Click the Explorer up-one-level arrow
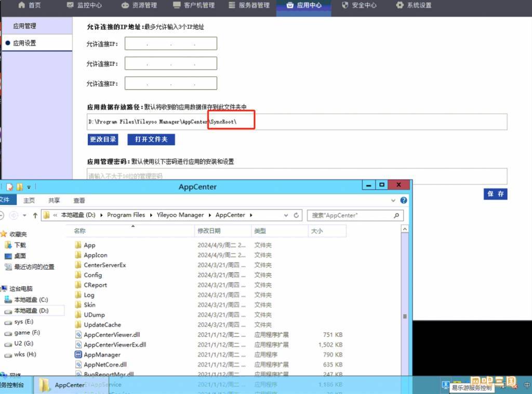The width and height of the screenshot is (532, 394). 35,215
